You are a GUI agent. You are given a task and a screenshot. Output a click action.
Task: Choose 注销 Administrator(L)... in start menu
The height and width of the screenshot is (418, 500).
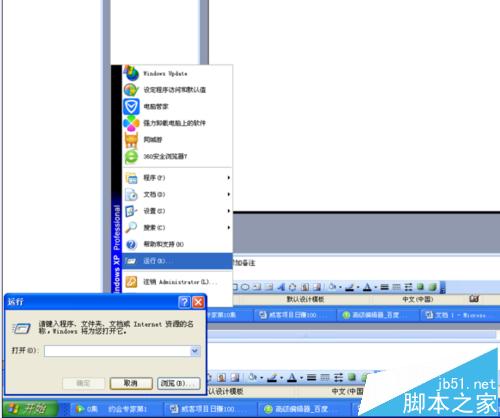(177, 282)
